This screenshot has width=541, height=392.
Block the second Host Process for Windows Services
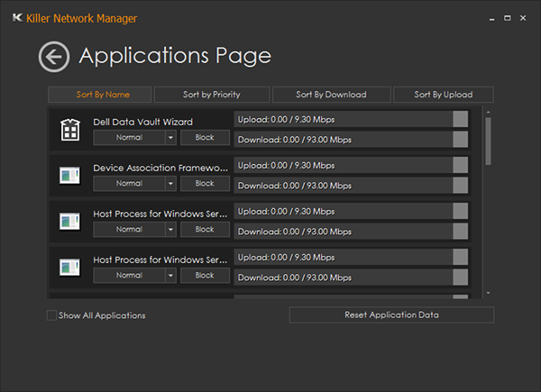point(205,275)
